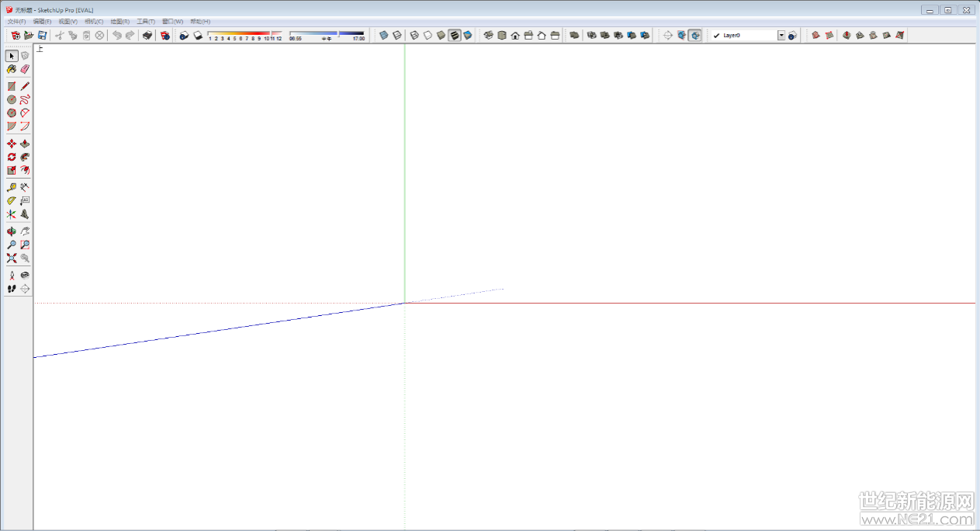Select the Rectangle drawing tool
The width and height of the screenshot is (980, 531).
pos(12,86)
